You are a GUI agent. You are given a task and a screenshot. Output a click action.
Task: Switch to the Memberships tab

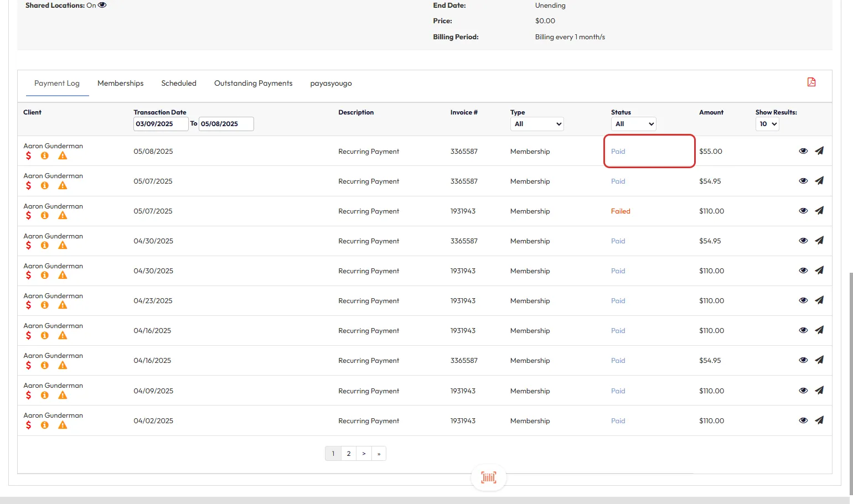[x=120, y=84]
